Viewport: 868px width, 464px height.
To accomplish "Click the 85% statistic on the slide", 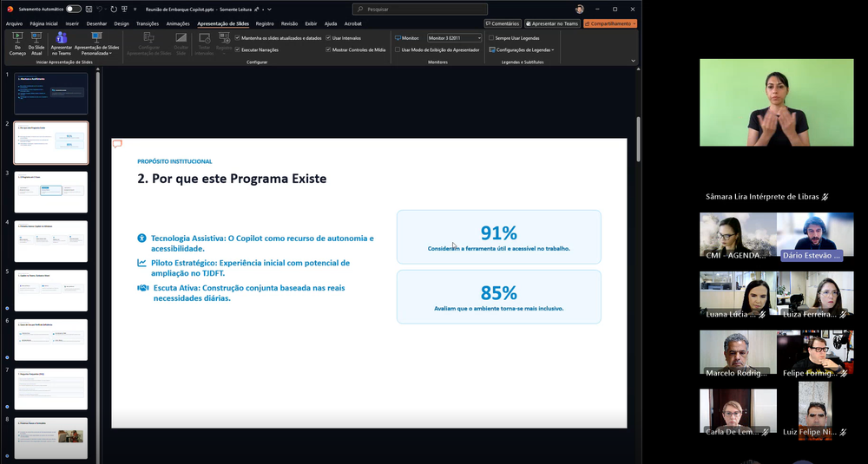I will pyautogui.click(x=499, y=292).
